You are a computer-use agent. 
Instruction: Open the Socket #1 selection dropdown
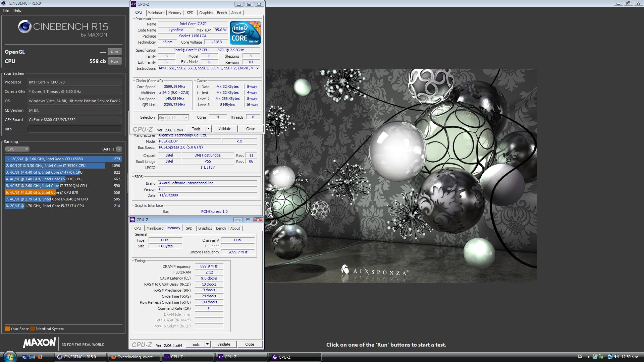173,117
